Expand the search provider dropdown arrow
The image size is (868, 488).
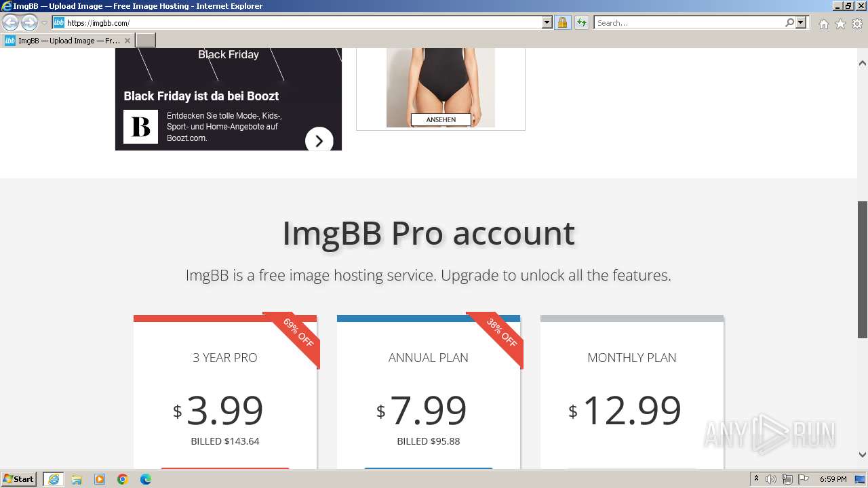tap(801, 23)
